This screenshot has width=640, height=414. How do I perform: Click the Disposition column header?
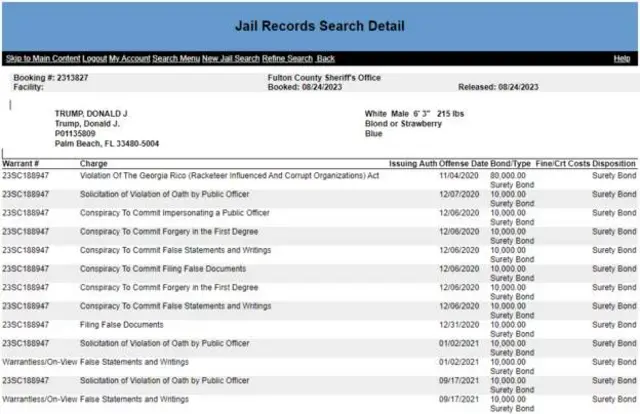coord(613,163)
